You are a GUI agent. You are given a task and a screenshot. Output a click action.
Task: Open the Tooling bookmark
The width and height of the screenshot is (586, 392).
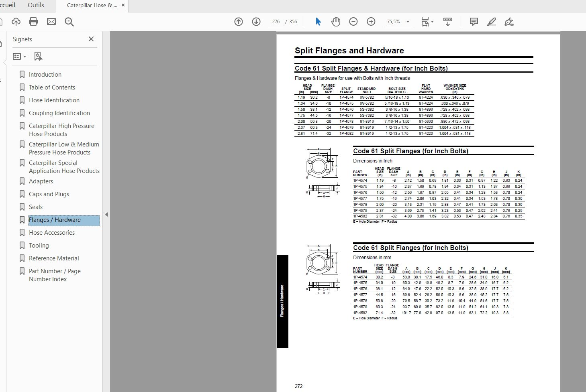[x=39, y=246]
